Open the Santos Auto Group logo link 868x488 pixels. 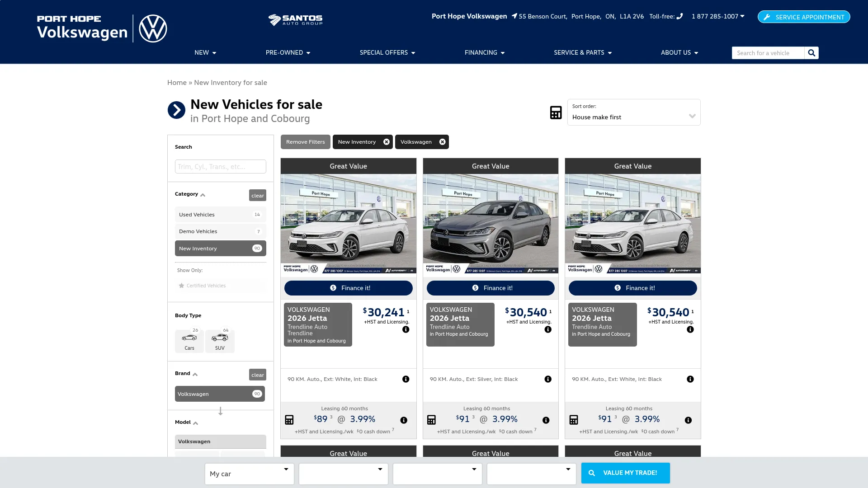295,20
